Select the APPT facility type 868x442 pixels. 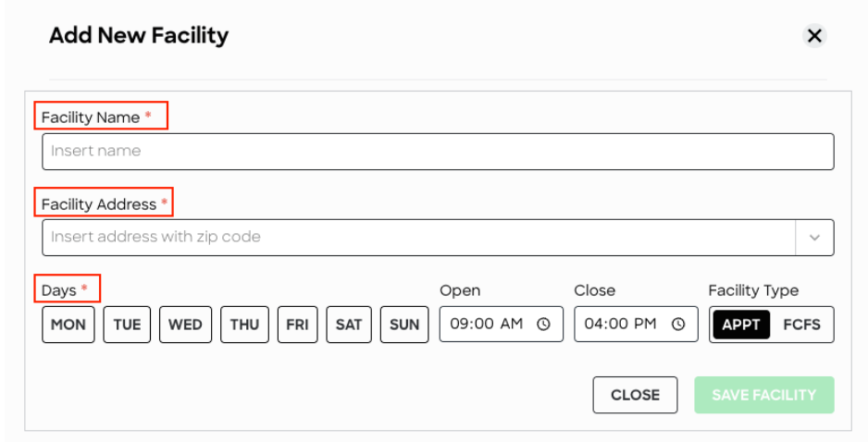(741, 325)
